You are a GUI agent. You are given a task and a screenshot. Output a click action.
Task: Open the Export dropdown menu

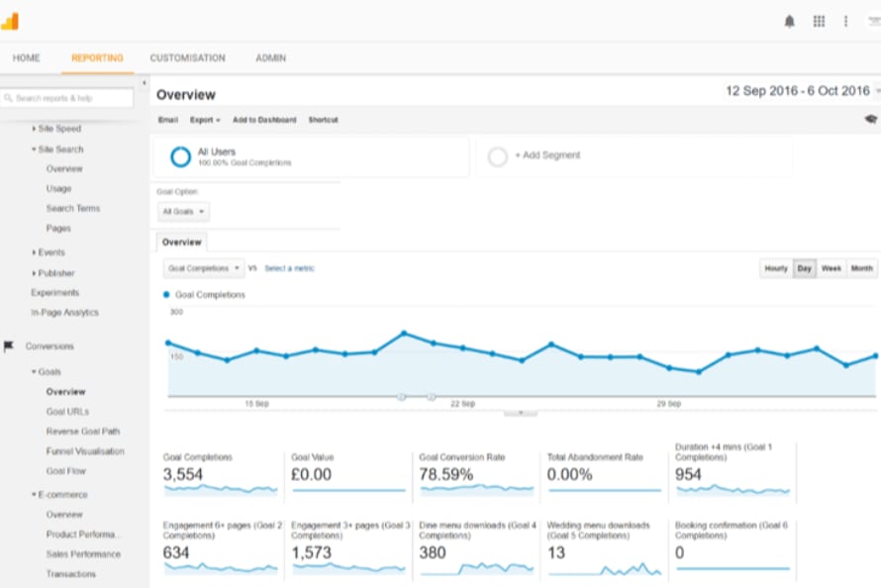pyautogui.click(x=205, y=120)
